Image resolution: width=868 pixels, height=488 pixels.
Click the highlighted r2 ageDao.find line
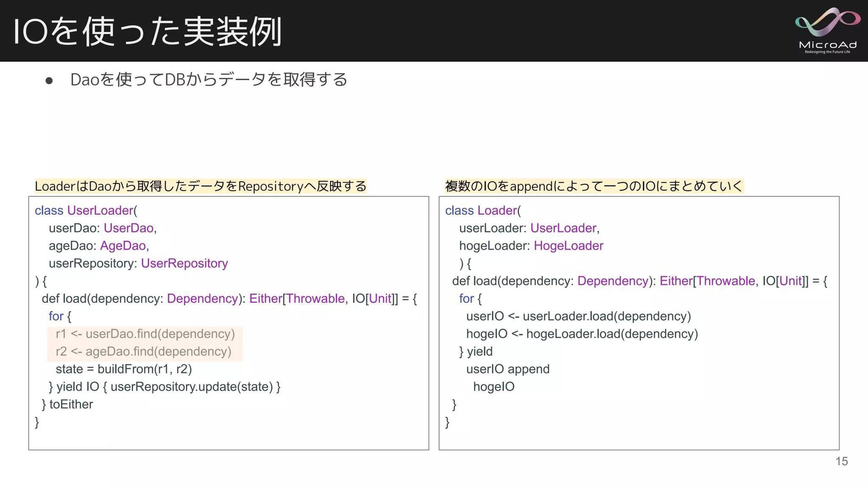(143, 352)
